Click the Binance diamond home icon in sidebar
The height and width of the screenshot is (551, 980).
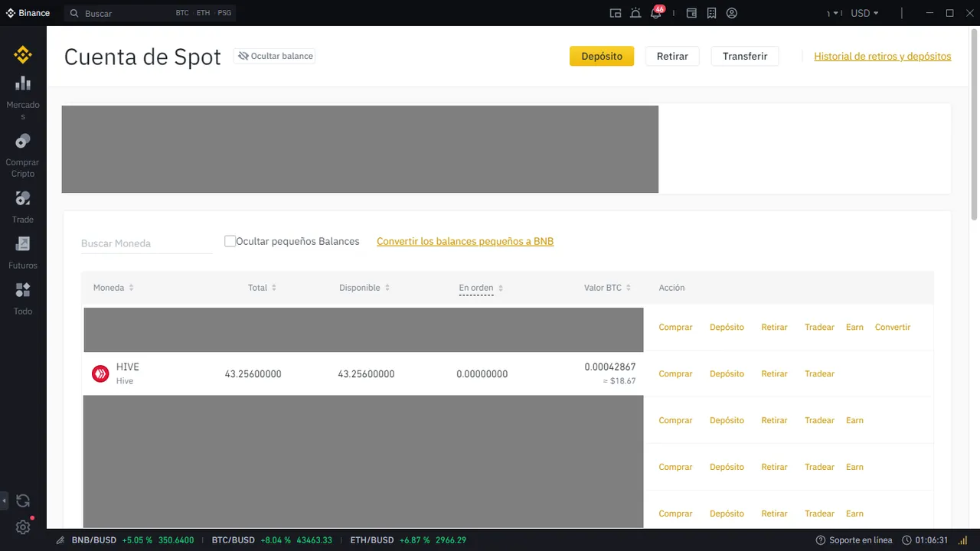pyautogui.click(x=23, y=54)
